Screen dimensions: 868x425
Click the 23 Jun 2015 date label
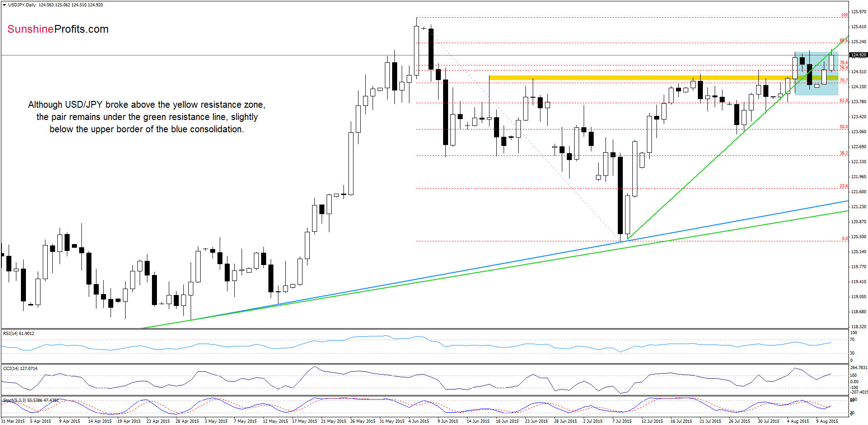tap(536, 421)
